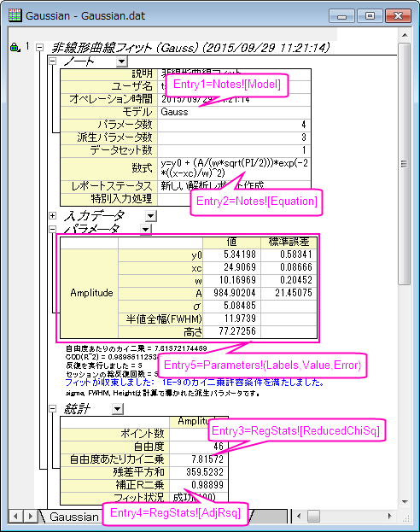Click the vertical scrollbar up arrow
Viewport: 420px width, 532px height.
(405, 35)
